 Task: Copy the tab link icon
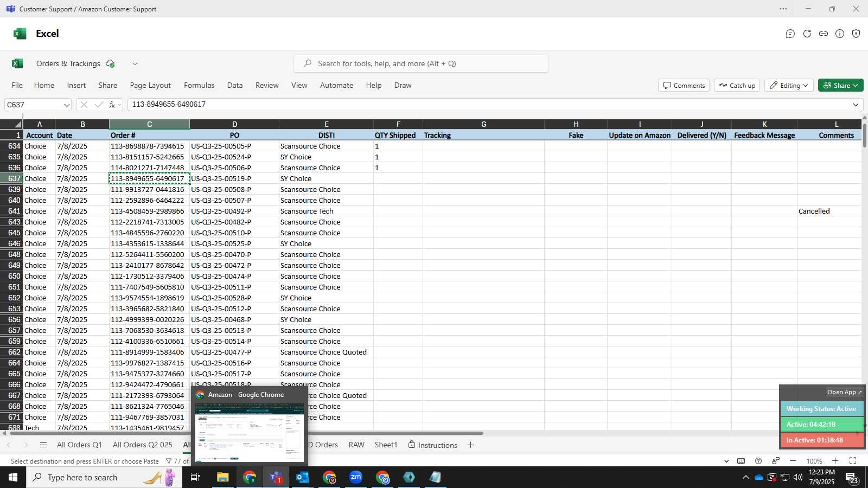(x=824, y=34)
